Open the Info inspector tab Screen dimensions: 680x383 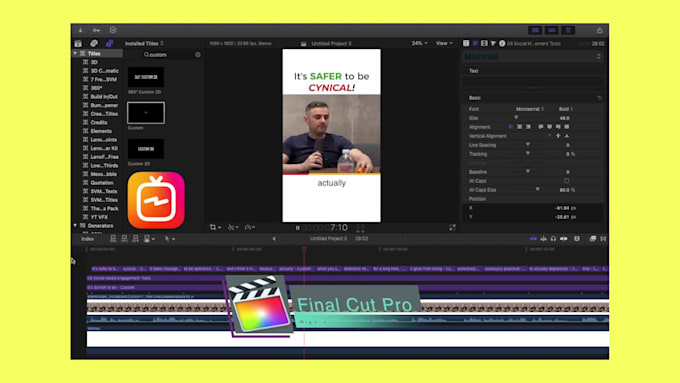pos(502,43)
